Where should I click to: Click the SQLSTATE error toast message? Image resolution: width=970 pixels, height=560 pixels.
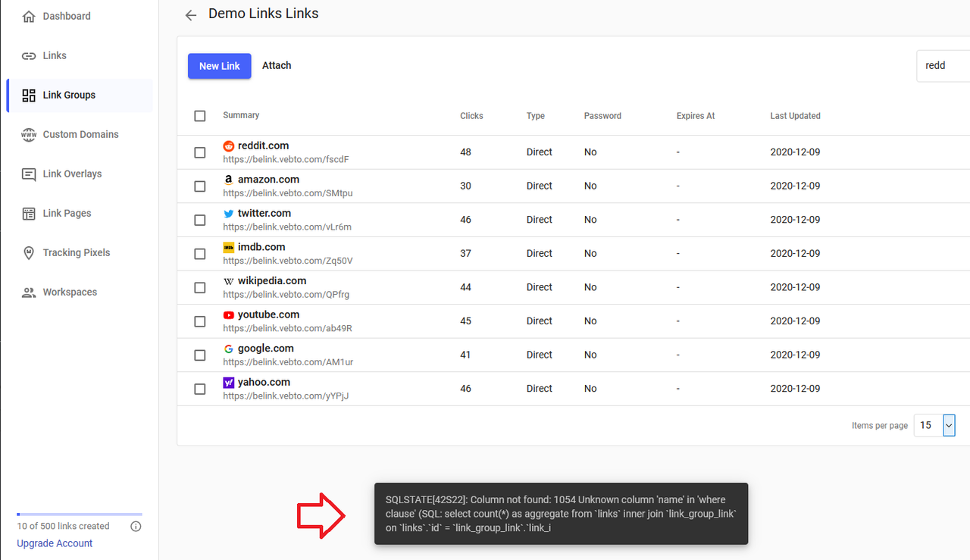pos(561,514)
